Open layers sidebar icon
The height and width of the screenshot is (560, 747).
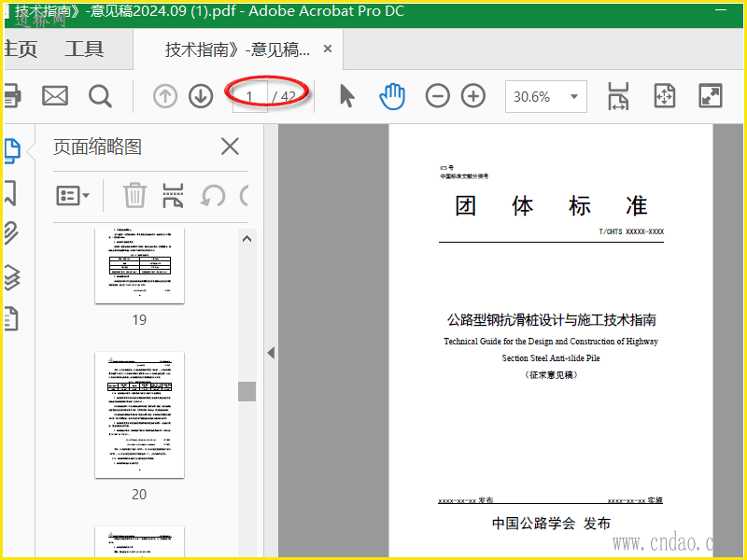12,277
